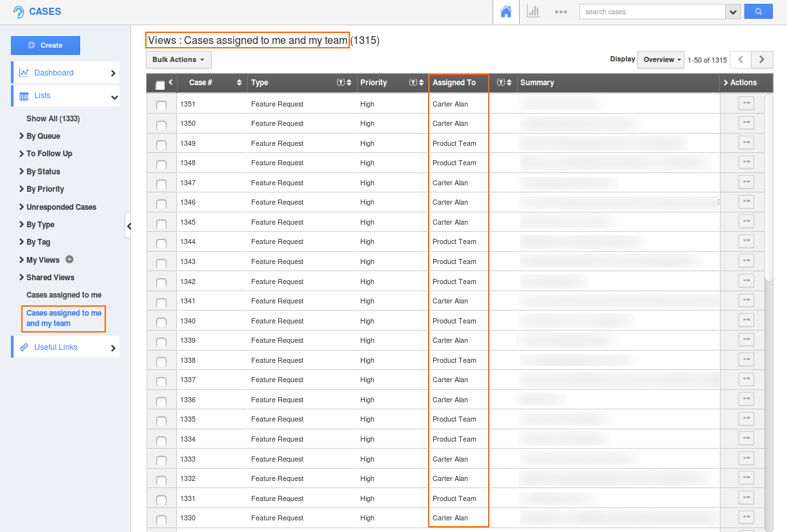Click the blue search magnifier button
Image resolution: width=787 pixels, height=532 pixels.
[x=758, y=12]
